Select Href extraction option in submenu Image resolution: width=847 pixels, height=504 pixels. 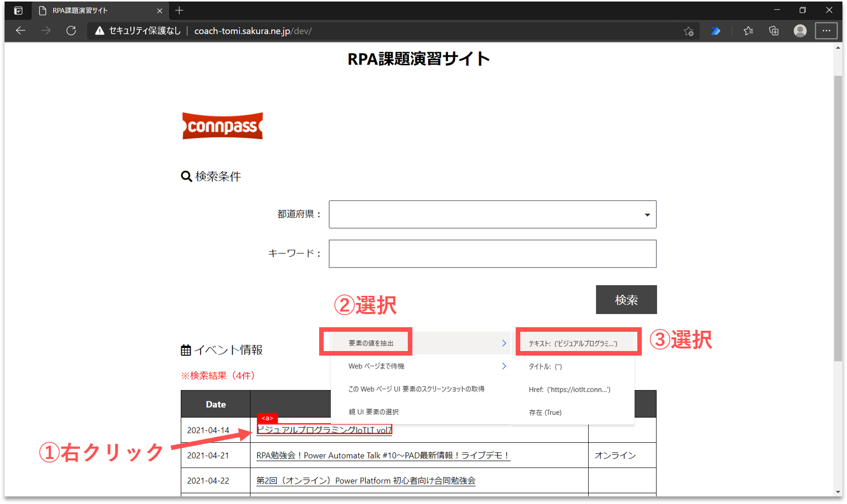pos(569,390)
